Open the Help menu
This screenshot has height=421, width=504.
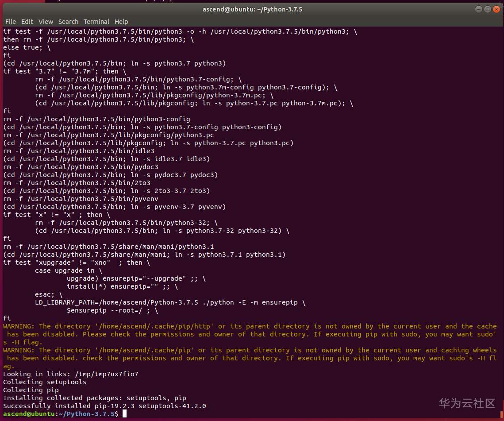(121, 22)
